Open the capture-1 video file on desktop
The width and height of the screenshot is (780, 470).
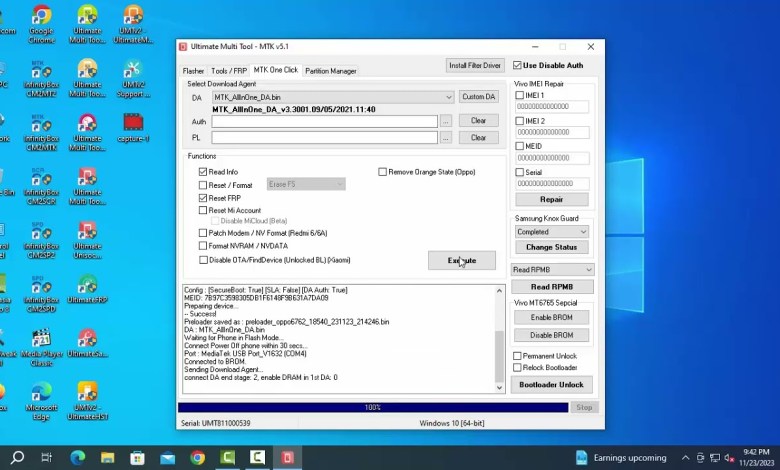[x=132, y=126]
